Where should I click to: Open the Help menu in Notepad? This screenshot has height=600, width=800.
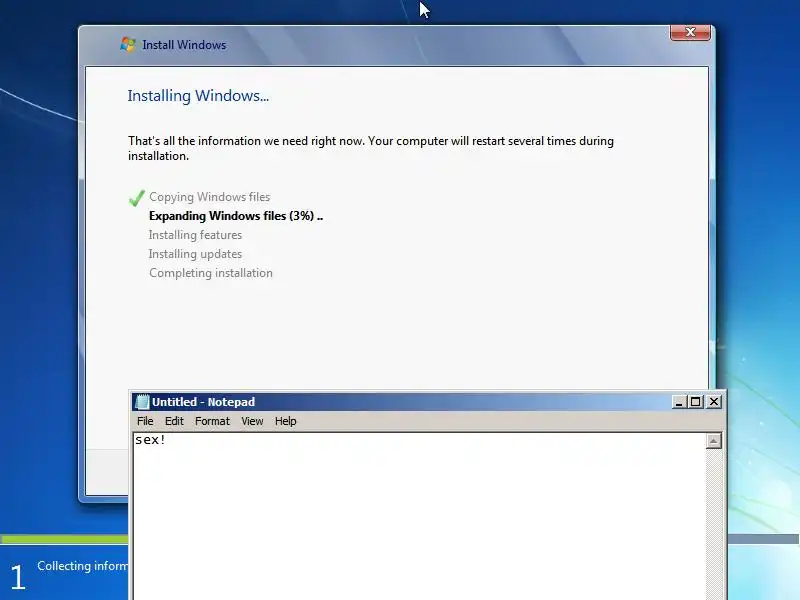(285, 421)
